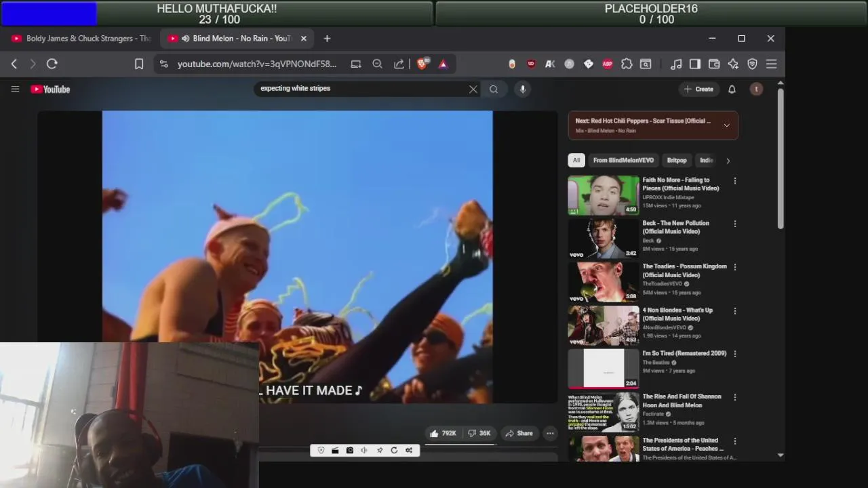The width and height of the screenshot is (868, 488).
Task: Open Faith No More - Falling to Pieces thumbnail
Action: click(604, 195)
